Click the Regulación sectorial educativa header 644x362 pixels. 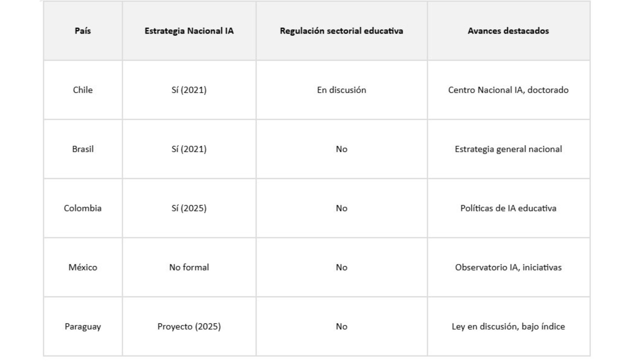pyautogui.click(x=341, y=31)
